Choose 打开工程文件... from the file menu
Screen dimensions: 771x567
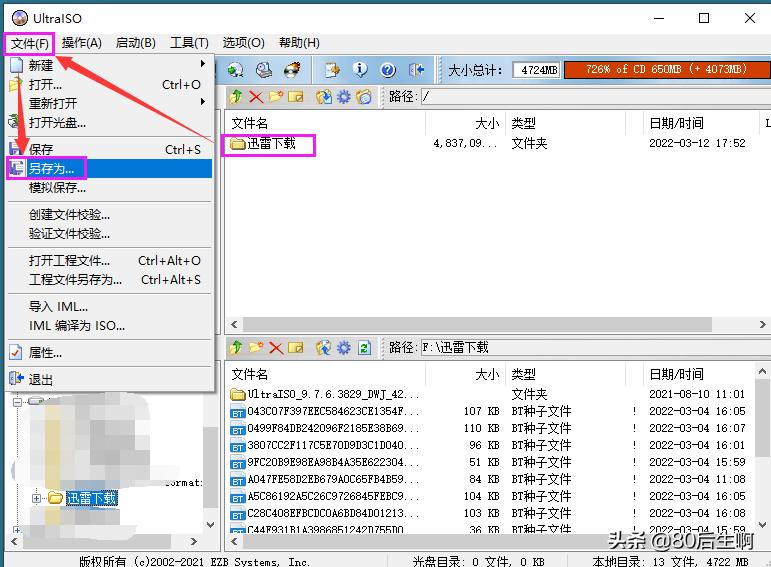coord(110,260)
